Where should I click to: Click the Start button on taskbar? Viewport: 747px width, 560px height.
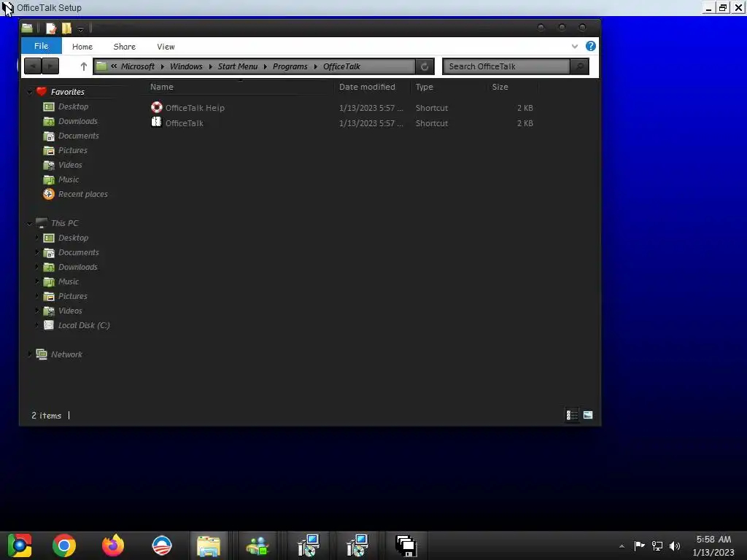[20, 545]
